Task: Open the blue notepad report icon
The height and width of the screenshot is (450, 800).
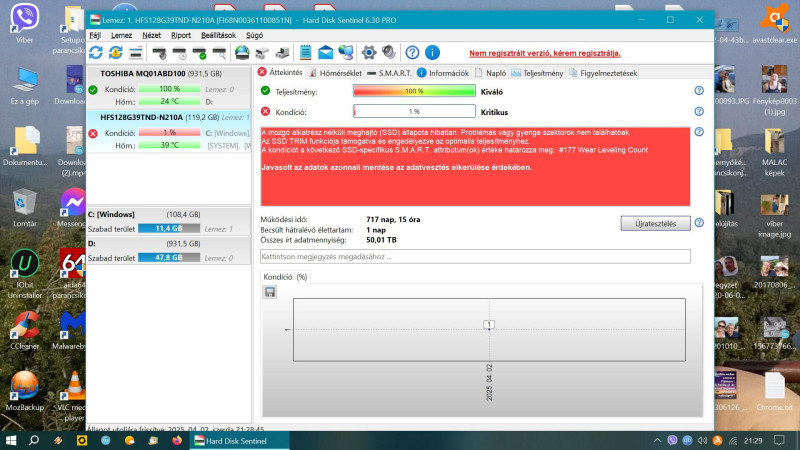Action: 306,53
